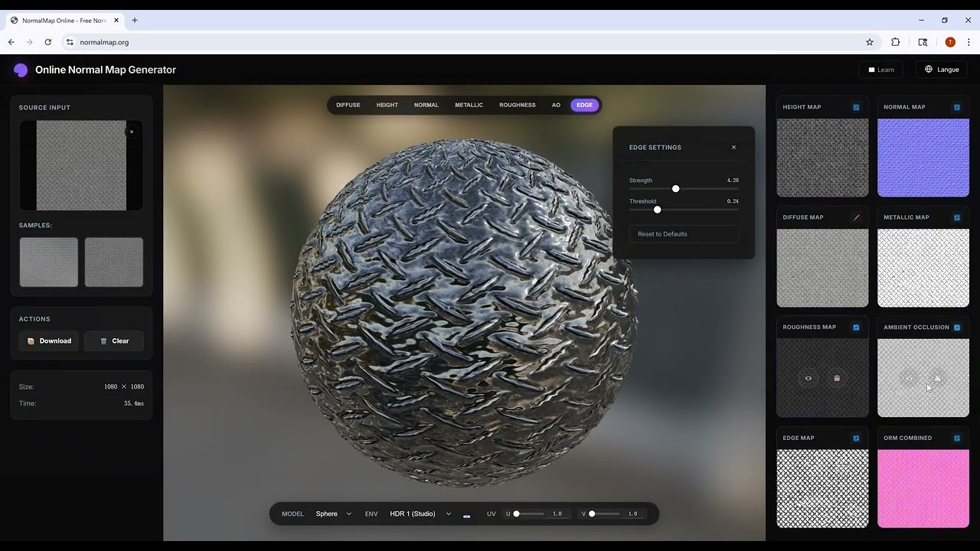Open Chrome's three-dot menu
980x551 pixels.
pos(969,42)
